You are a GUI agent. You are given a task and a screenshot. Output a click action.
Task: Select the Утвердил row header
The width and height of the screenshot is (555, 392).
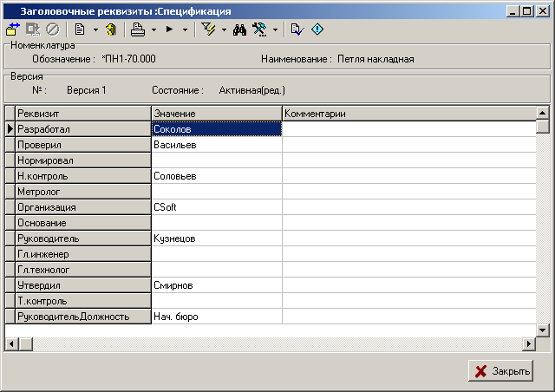point(83,285)
